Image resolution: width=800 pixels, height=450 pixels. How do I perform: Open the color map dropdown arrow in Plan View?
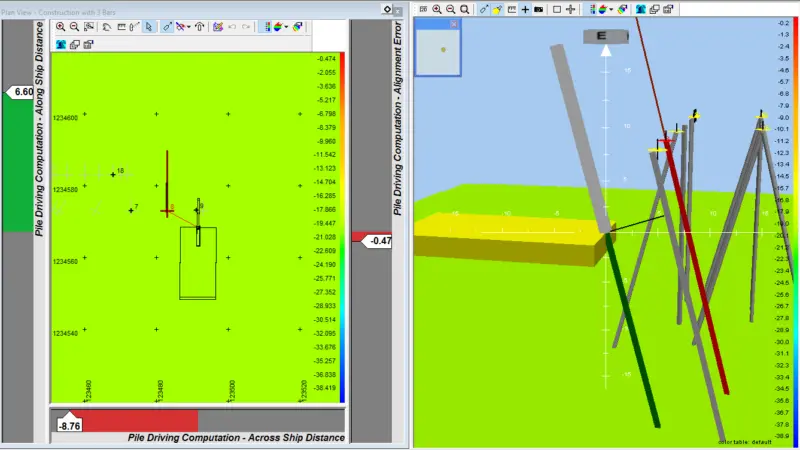click(286, 27)
